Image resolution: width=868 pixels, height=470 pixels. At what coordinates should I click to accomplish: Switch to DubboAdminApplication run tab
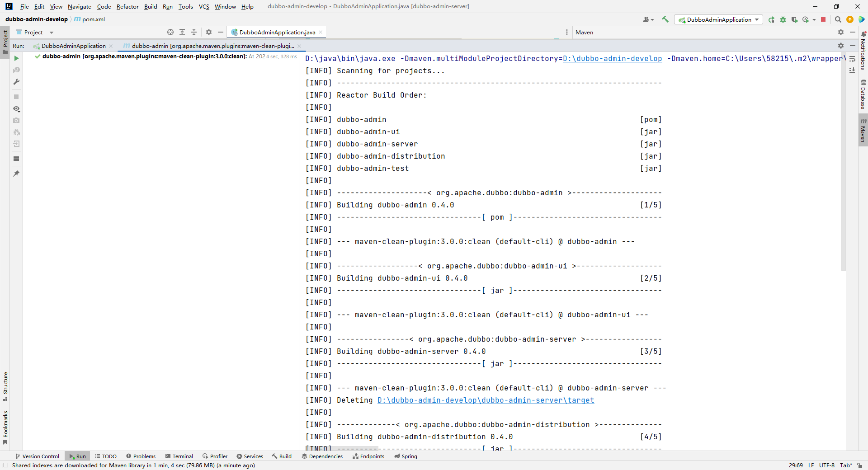pos(73,46)
